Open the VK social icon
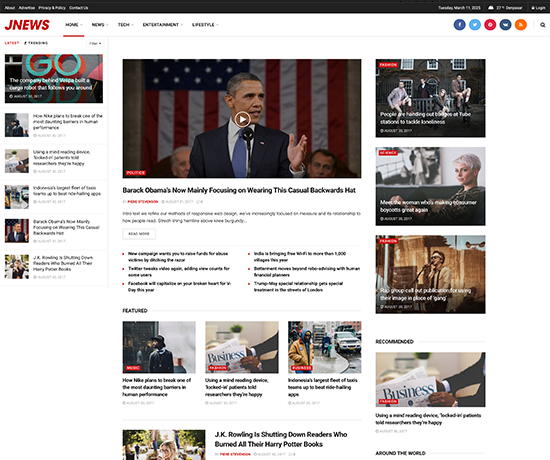This screenshot has width=550, height=460. click(x=505, y=25)
